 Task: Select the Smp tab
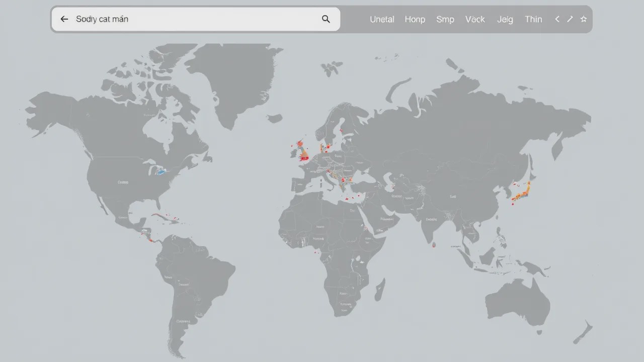click(445, 19)
